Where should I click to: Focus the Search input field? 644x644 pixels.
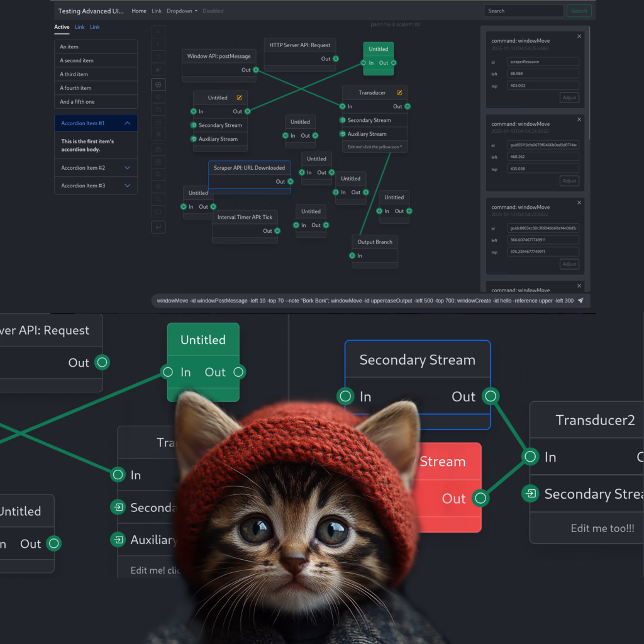click(x=523, y=11)
